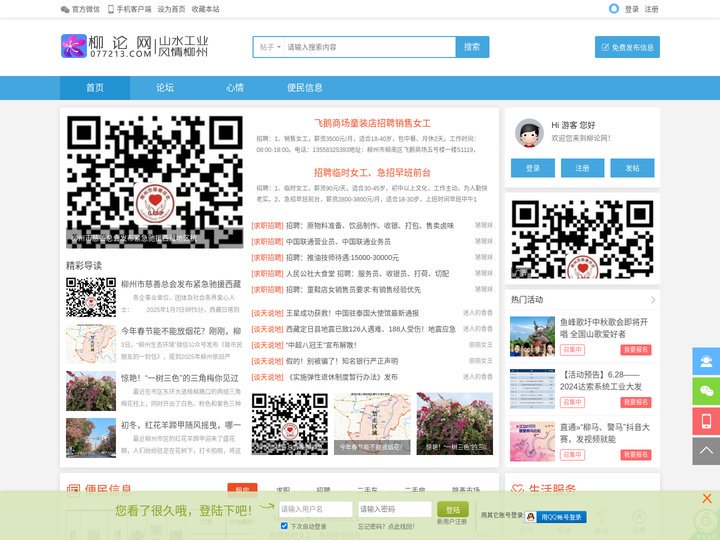
Task: Click the 搜索 search button
Action: [x=472, y=47]
